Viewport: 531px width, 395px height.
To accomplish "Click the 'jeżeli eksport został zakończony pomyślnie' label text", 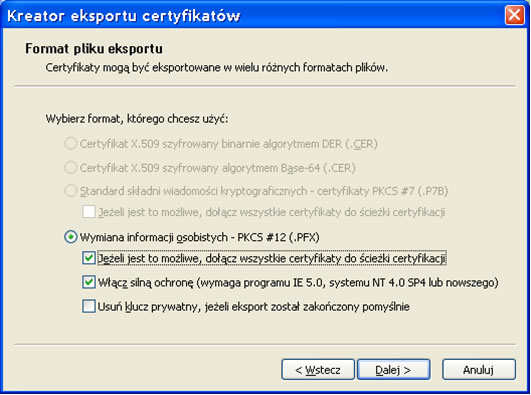I will point(307,307).
